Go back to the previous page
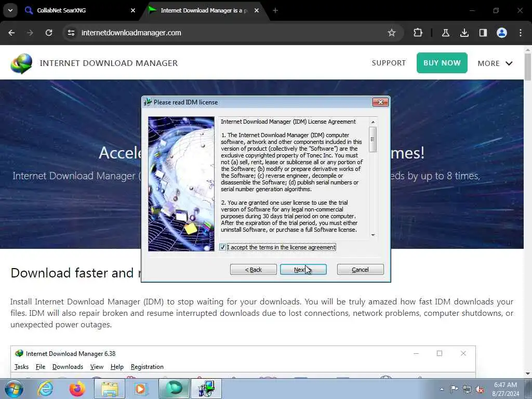This screenshot has width=532, height=399. tap(11, 33)
